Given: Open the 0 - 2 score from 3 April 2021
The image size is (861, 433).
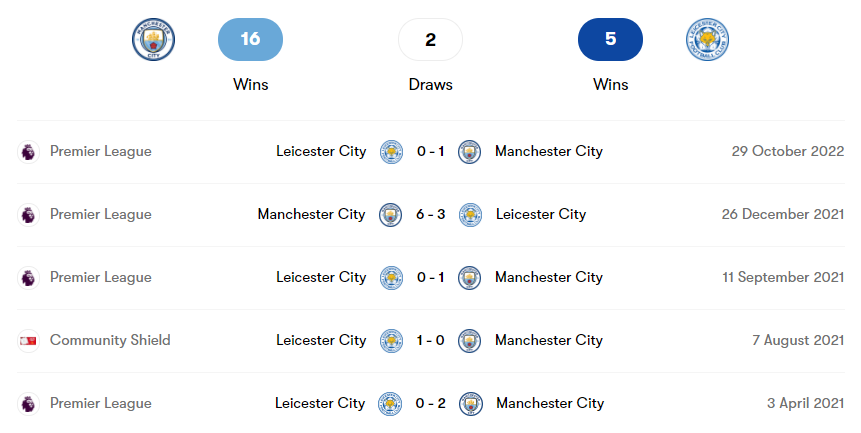Looking at the screenshot, I should [430, 404].
